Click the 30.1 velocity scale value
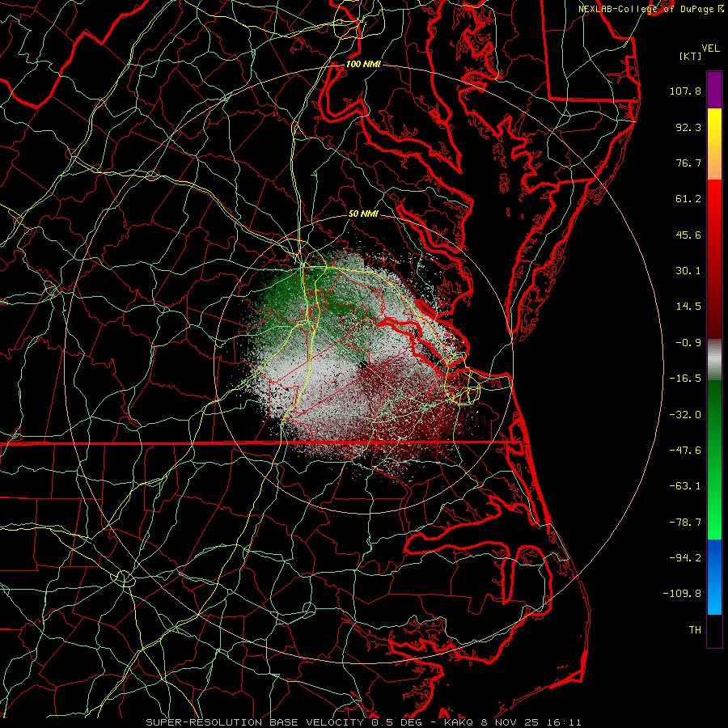The height and width of the screenshot is (728, 728). coord(688,271)
